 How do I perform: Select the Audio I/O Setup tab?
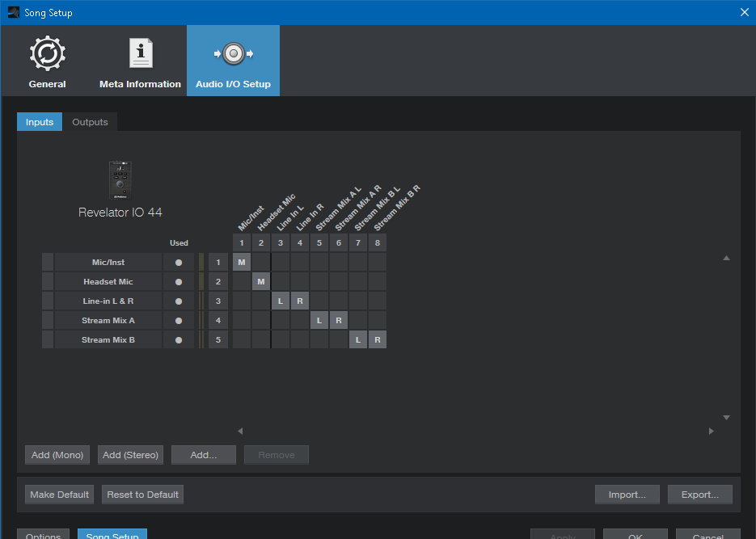pos(234,61)
